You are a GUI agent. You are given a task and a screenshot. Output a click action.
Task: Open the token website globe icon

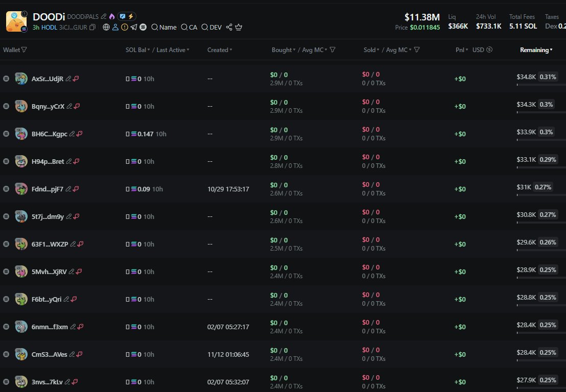pos(106,28)
